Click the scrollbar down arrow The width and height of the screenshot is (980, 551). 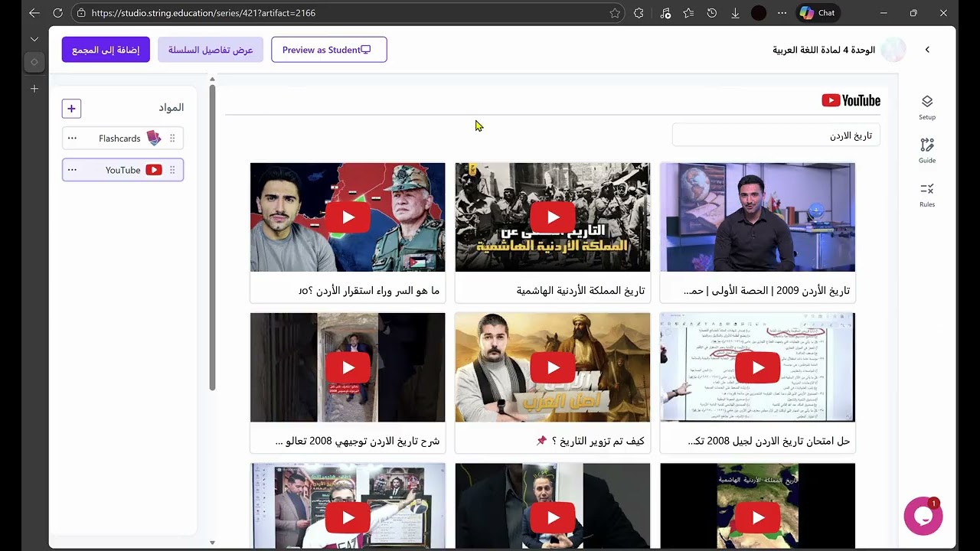[212, 543]
